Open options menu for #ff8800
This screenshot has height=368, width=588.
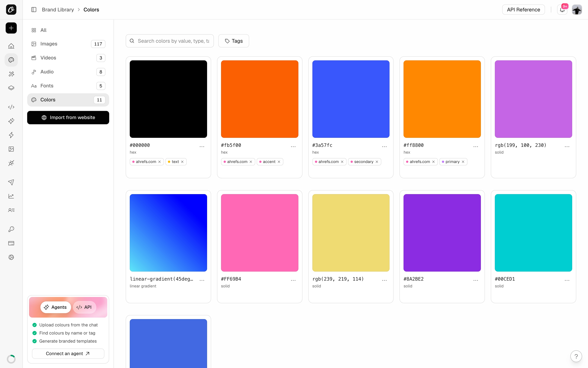476,146
